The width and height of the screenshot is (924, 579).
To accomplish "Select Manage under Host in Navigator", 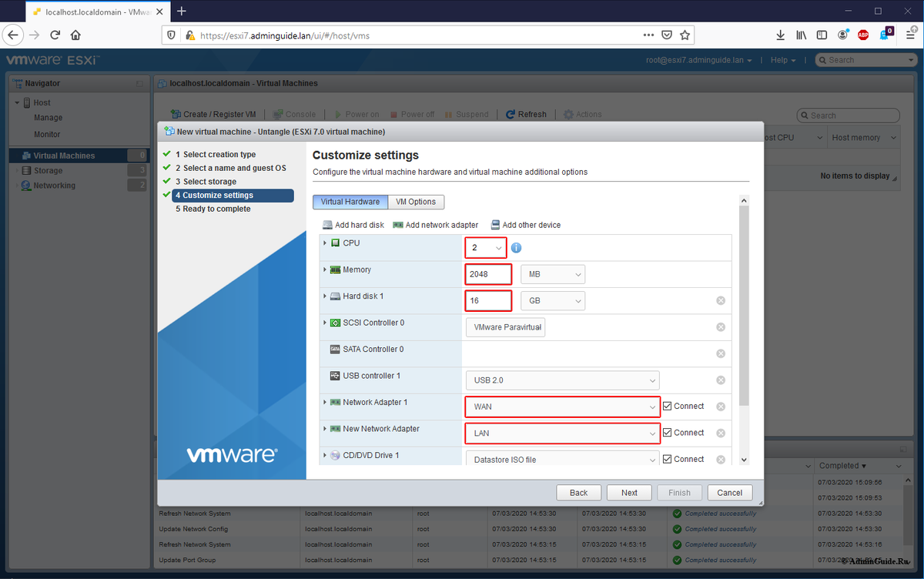I will (48, 118).
